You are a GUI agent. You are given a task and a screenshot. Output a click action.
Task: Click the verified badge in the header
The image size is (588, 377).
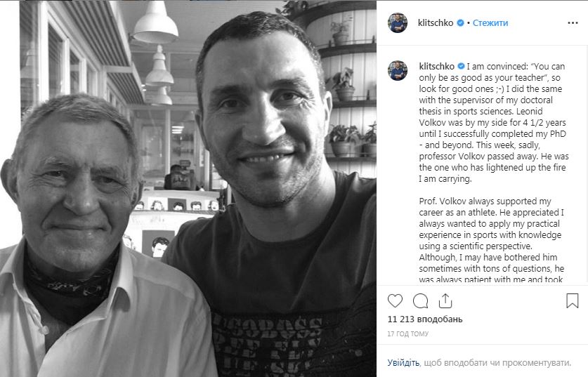pos(460,23)
